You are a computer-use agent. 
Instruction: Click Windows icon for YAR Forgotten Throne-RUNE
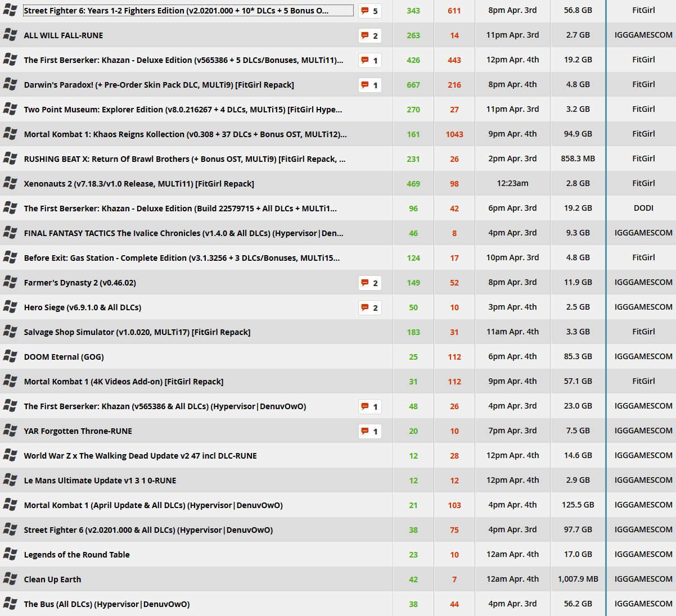(x=10, y=431)
